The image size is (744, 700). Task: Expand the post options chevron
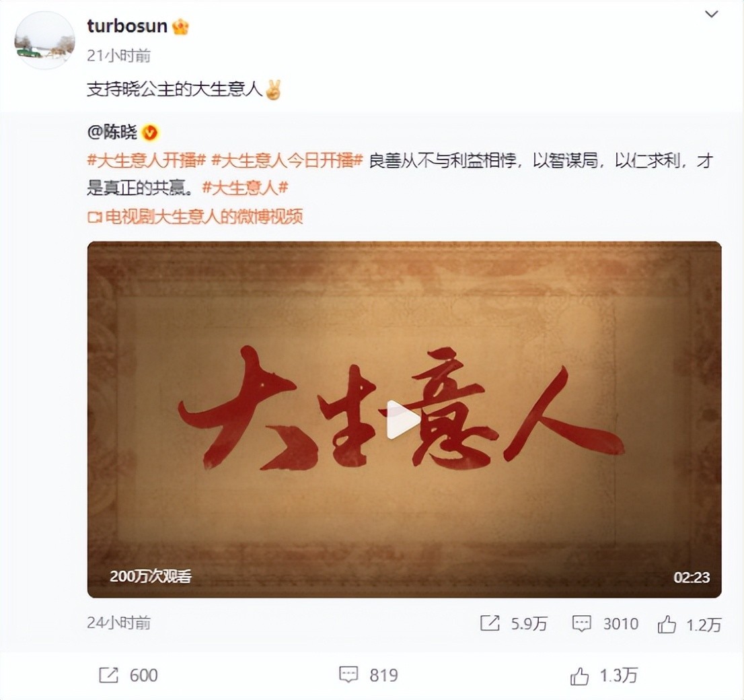[711, 14]
